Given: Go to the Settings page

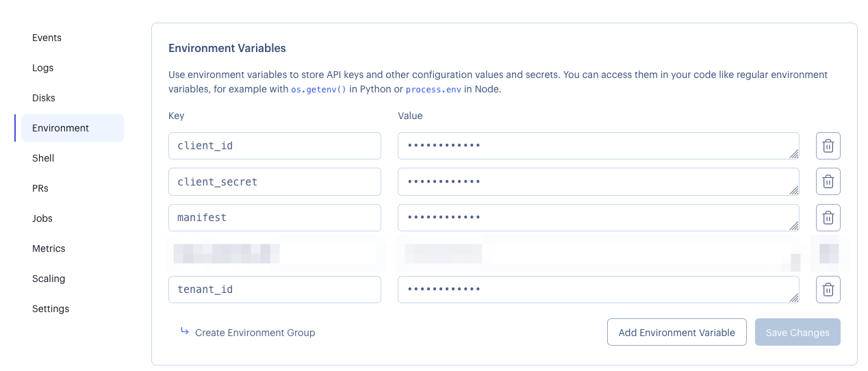Looking at the screenshot, I should point(51,309).
